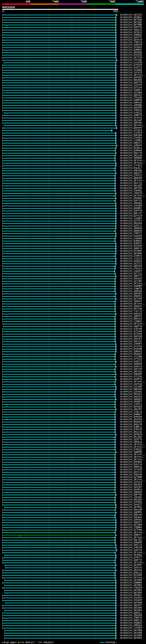This screenshot has height=644, width=146.
Task: Select hit label UniRef100_A9U2S2
Action: pyautogui.click(x=131, y=30)
